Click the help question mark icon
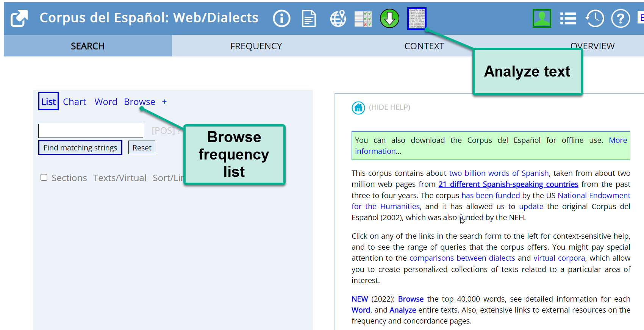Viewport: 644px width, 330px height. point(621,19)
